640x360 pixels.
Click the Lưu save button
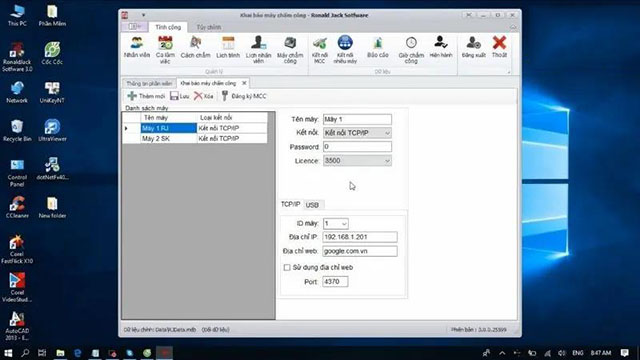tap(180, 96)
